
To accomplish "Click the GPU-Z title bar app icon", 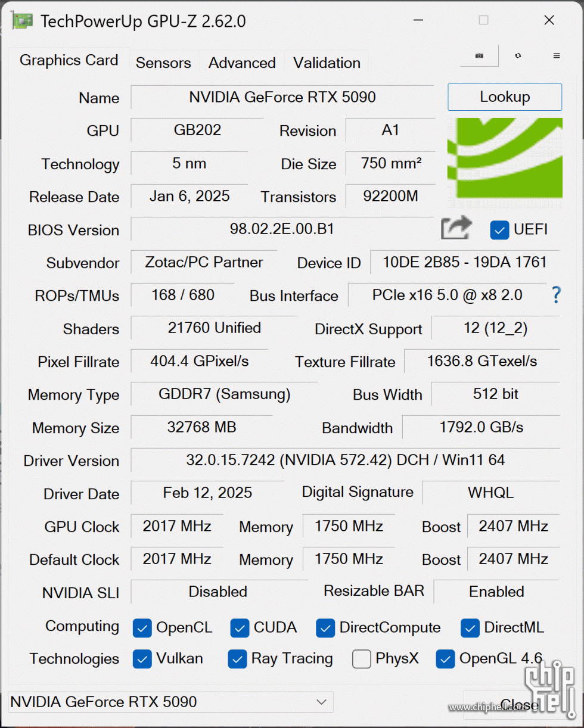I will tap(22, 21).
